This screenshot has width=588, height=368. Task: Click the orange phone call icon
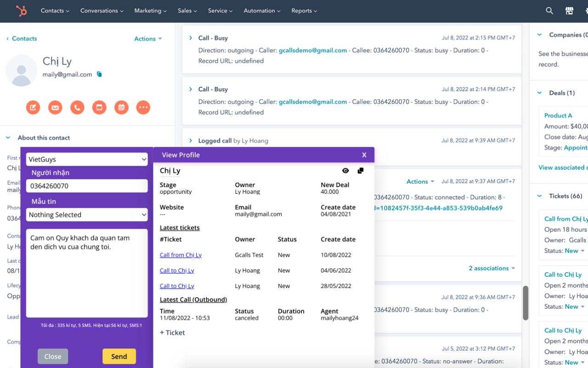pyautogui.click(x=77, y=107)
